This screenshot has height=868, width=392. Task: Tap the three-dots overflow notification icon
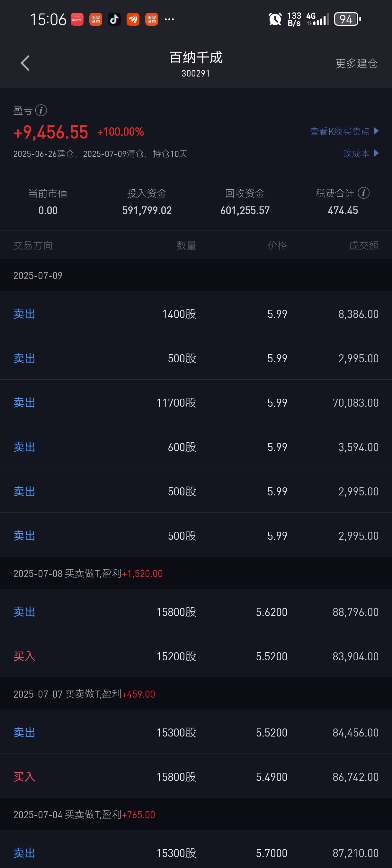(x=169, y=19)
